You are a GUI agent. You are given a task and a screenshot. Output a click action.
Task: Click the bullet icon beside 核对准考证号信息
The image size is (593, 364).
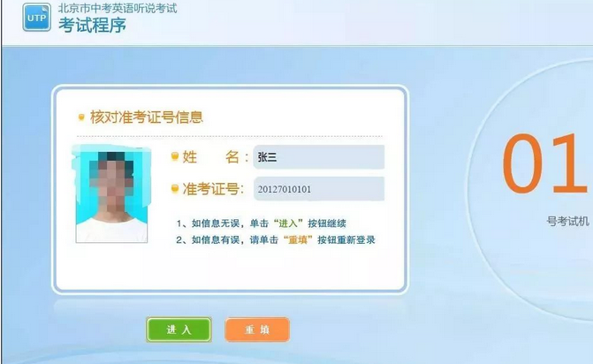[81, 118]
